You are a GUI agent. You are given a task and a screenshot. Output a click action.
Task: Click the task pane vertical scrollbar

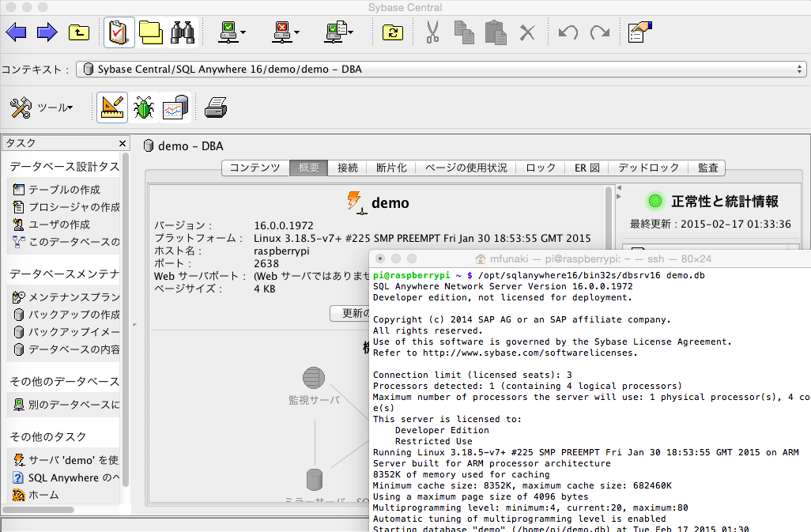[125, 321]
